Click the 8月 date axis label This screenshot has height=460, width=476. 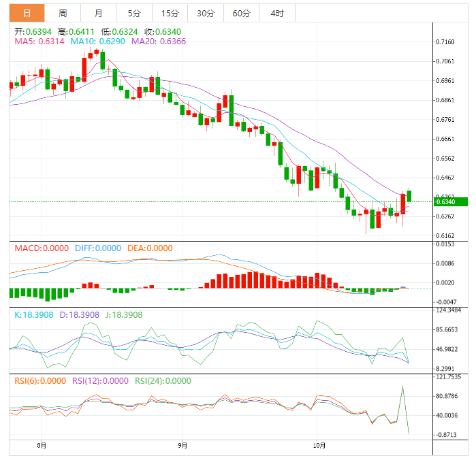pos(42,446)
